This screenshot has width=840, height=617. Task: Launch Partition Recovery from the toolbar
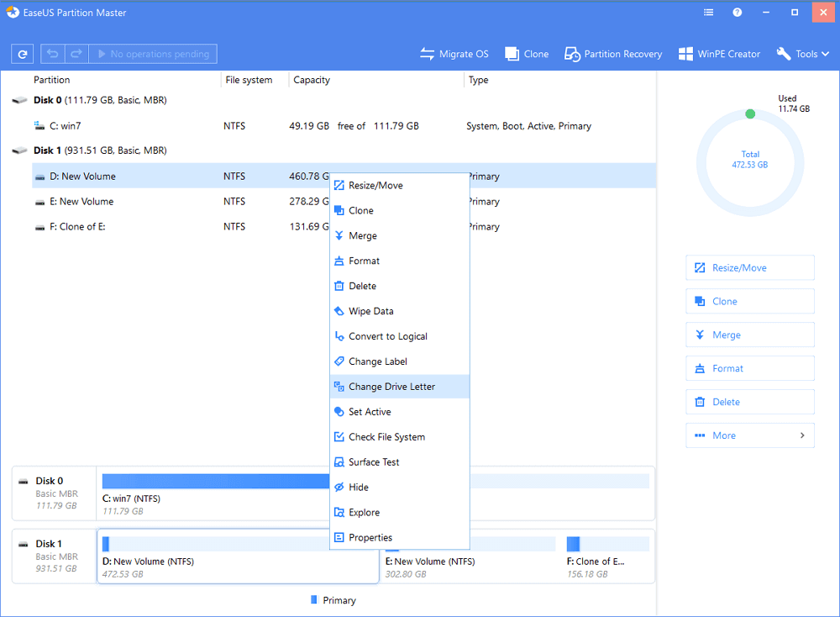[613, 54]
